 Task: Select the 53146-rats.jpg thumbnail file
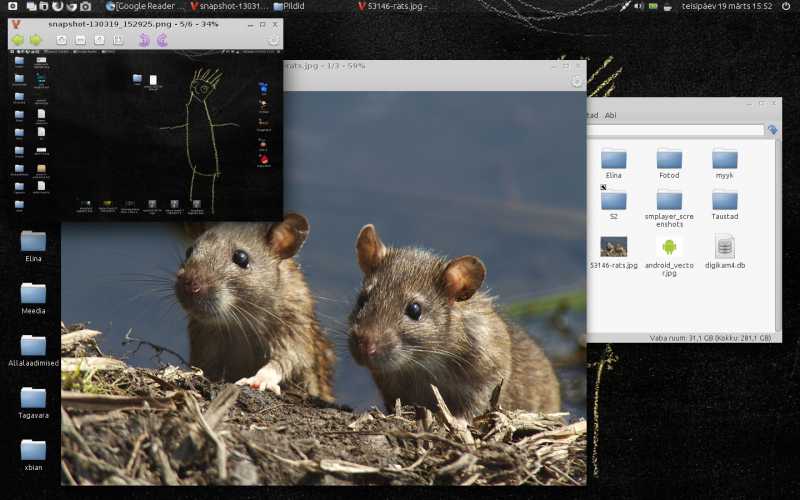click(613, 252)
